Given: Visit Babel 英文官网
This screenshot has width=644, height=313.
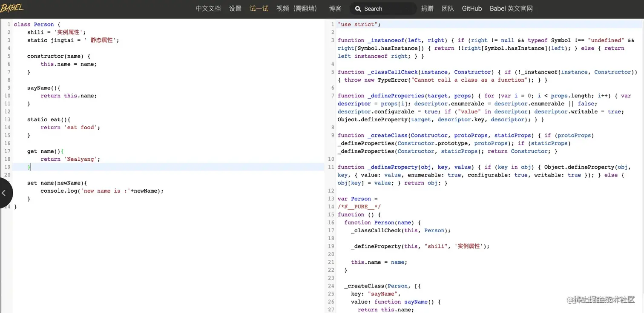Looking at the screenshot, I should tap(511, 9).
